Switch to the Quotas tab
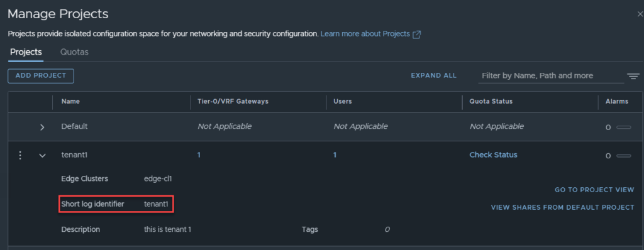The width and height of the screenshot is (644, 250). pyautogui.click(x=74, y=52)
